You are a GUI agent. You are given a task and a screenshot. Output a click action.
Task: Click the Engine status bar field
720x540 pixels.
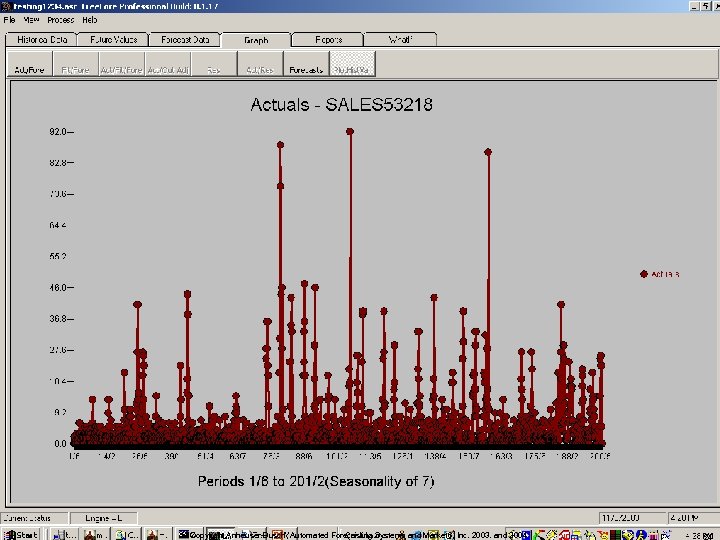[104, 518]
